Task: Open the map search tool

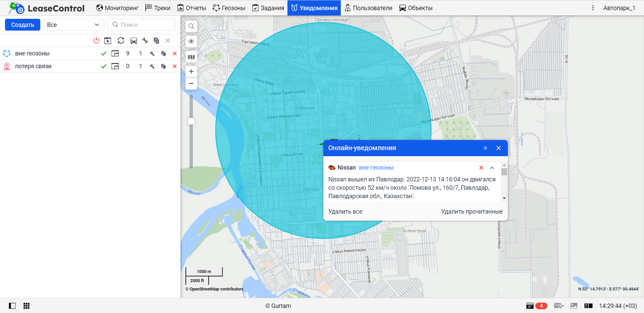Action: click(191, 26)
